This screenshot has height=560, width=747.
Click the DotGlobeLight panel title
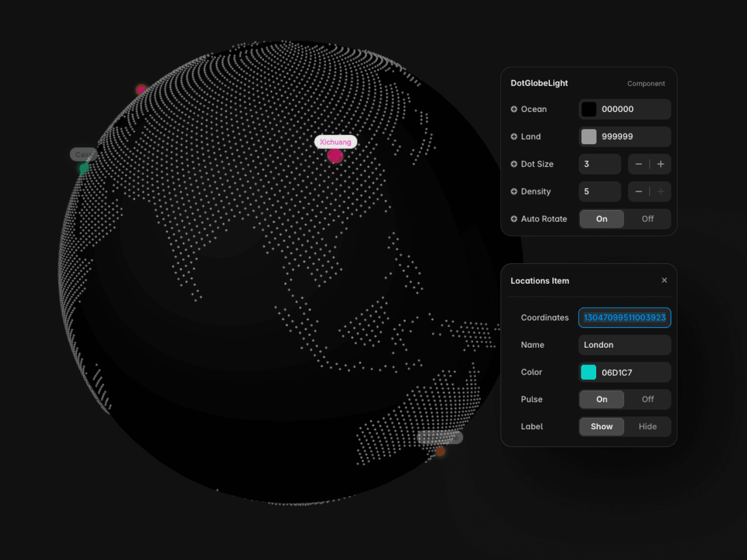point(539,83)
